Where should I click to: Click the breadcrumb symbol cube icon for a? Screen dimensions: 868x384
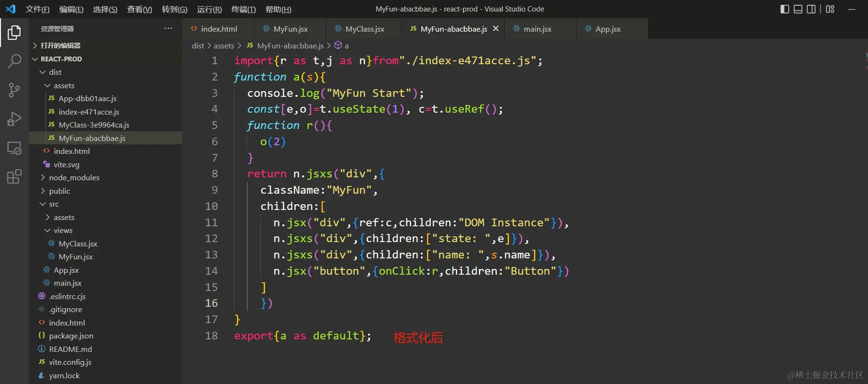click(x=338, y=45)
